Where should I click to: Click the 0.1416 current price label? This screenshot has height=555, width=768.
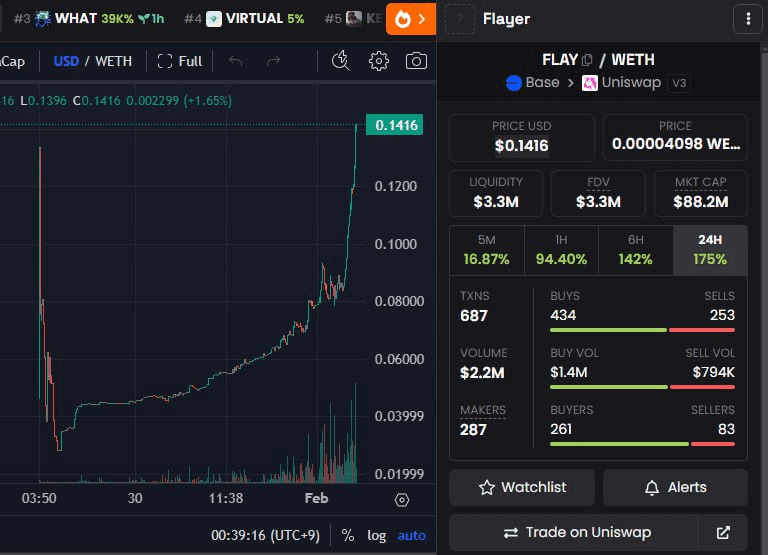[x=394, y=125]
